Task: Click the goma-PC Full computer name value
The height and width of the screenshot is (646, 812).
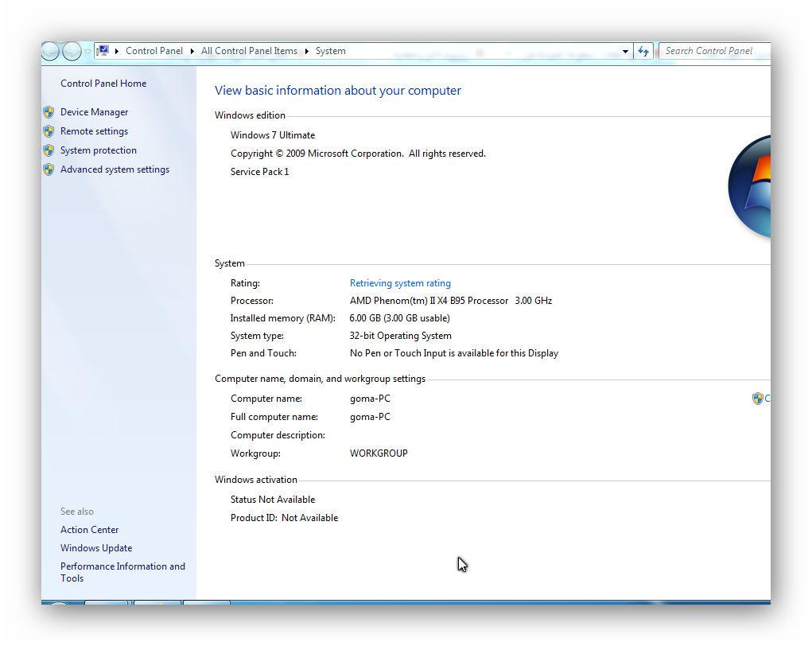Action: 370,417
